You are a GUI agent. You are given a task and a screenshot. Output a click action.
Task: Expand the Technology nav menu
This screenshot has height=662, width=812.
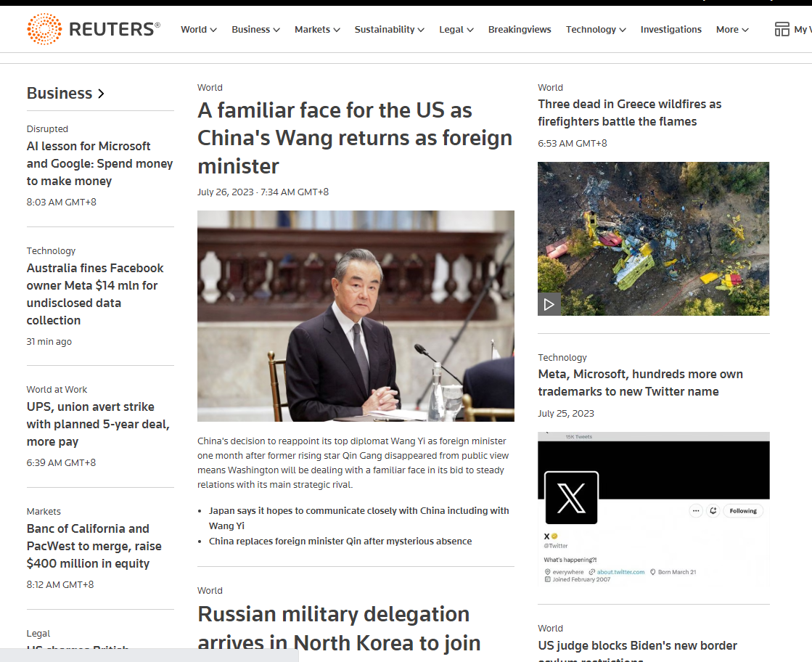coord(596,30)
